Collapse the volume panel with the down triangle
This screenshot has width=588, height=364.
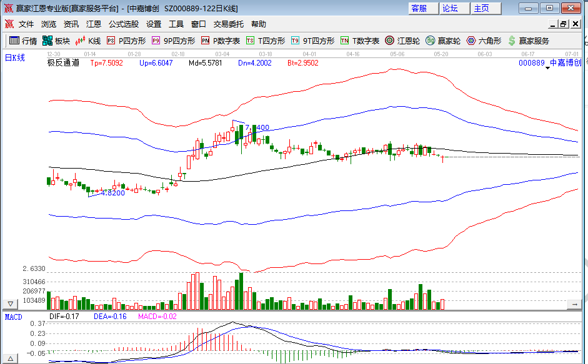coord(10,303)
